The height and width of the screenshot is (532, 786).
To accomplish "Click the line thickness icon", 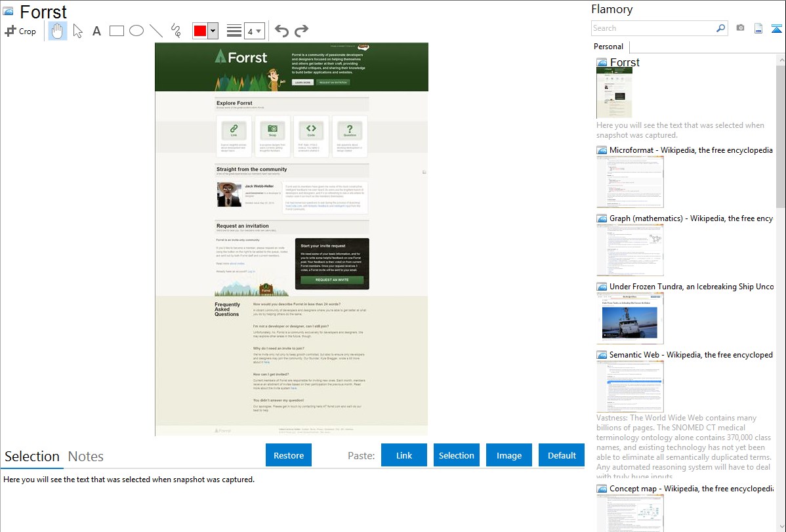I will (x=234, y=31).
